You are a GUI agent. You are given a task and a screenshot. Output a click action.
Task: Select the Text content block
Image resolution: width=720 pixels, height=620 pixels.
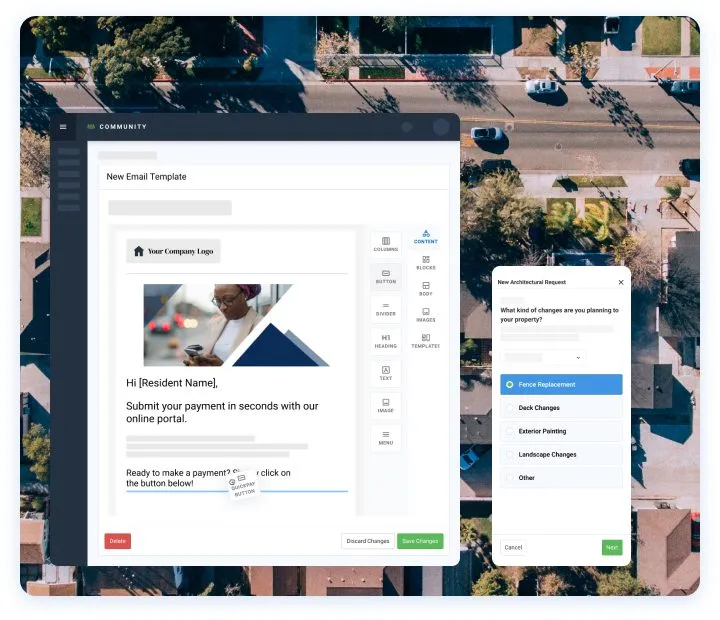click(x=386, y=373)
